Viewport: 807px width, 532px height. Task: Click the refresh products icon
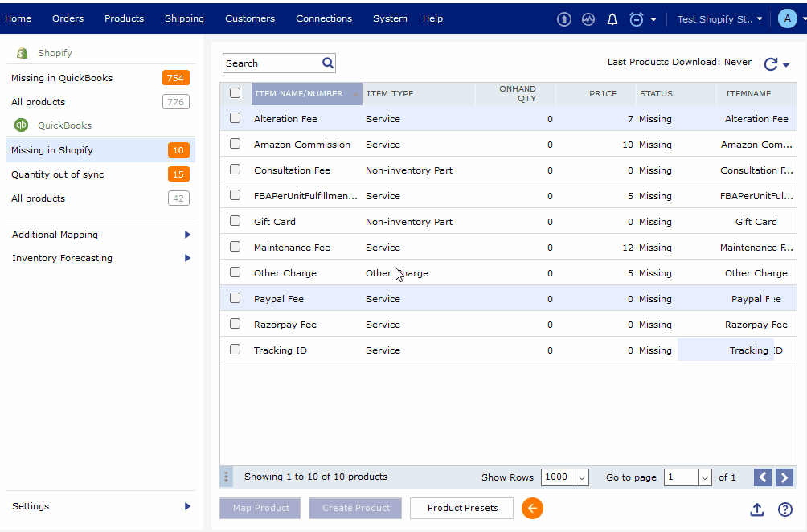coord(771,64)
